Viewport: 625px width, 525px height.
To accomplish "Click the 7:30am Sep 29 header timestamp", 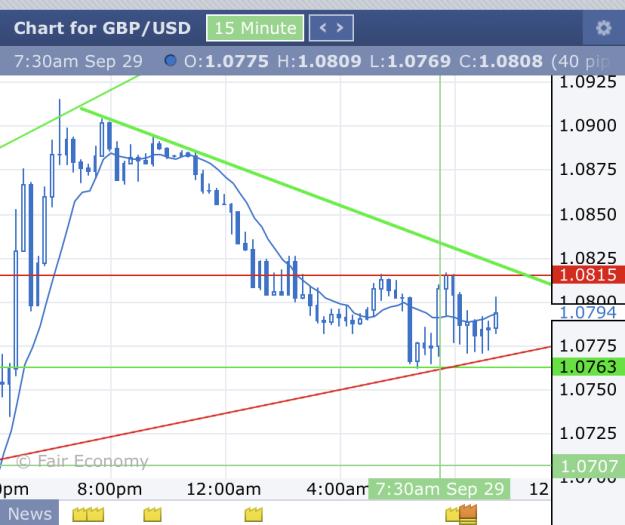I will [x=78, y=61].
